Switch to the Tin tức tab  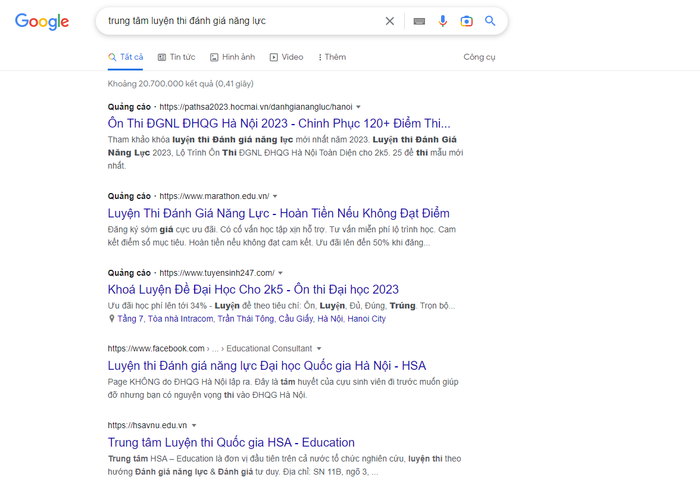pyautogui.click(x=176, y=57)
